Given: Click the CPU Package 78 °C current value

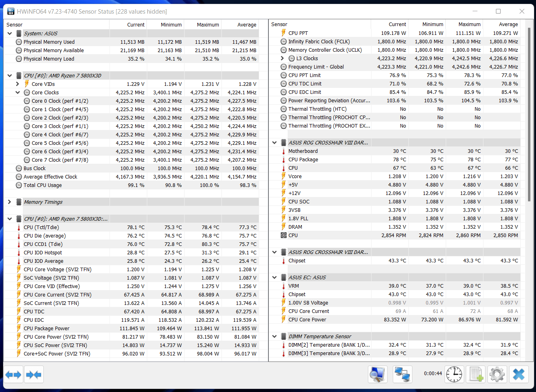Looking at the screenshot, I should (399, 160).
